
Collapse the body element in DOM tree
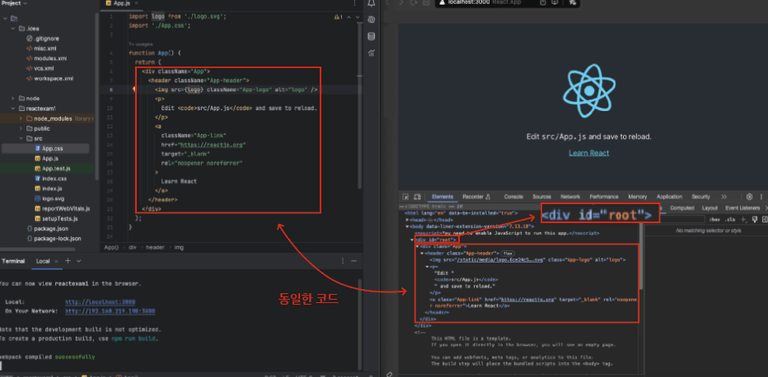click(x=407, y=227)
